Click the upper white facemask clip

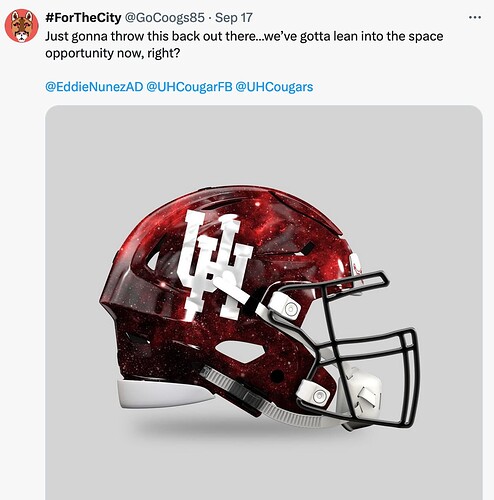coord(284,307)
